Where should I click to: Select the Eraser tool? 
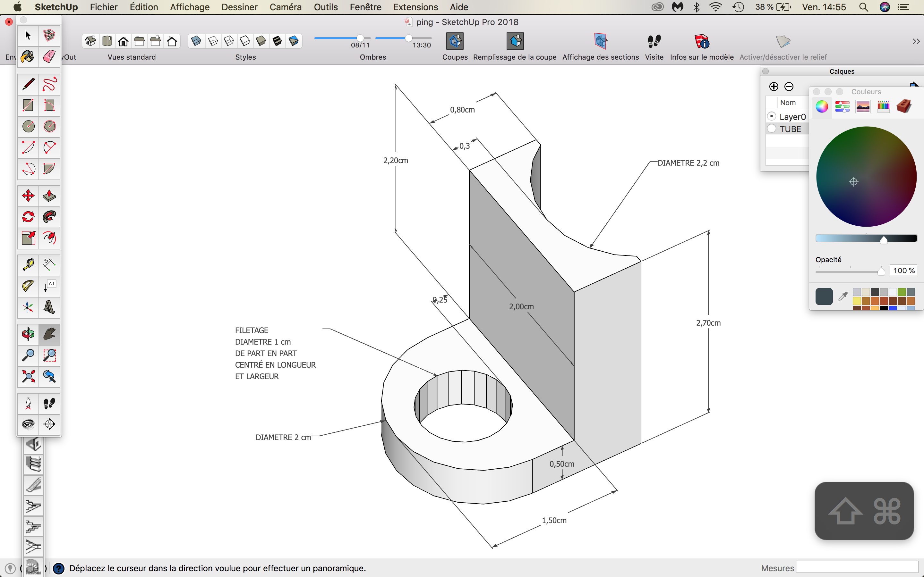[49, 57]
